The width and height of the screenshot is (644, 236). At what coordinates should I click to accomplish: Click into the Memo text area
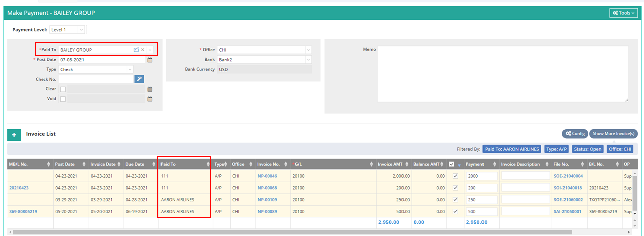click(x=503, y=74)
